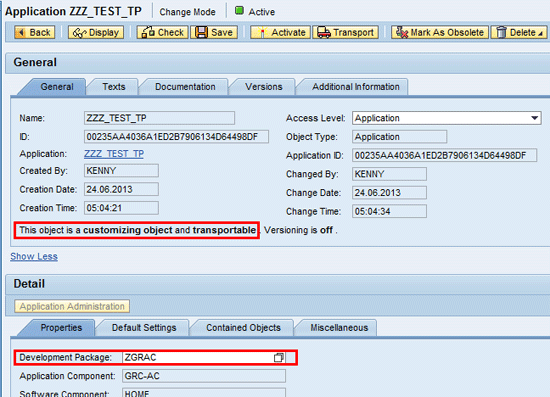Click the Application ZZZ_TEST_TP title
550x397 pixels.
[73, 11]
